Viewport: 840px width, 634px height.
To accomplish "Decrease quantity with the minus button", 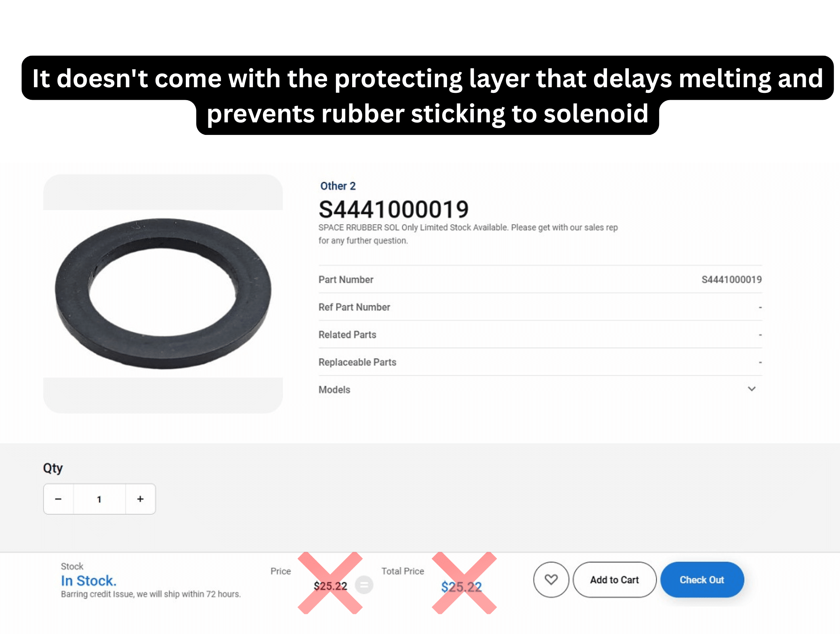I will click(59, 499).
